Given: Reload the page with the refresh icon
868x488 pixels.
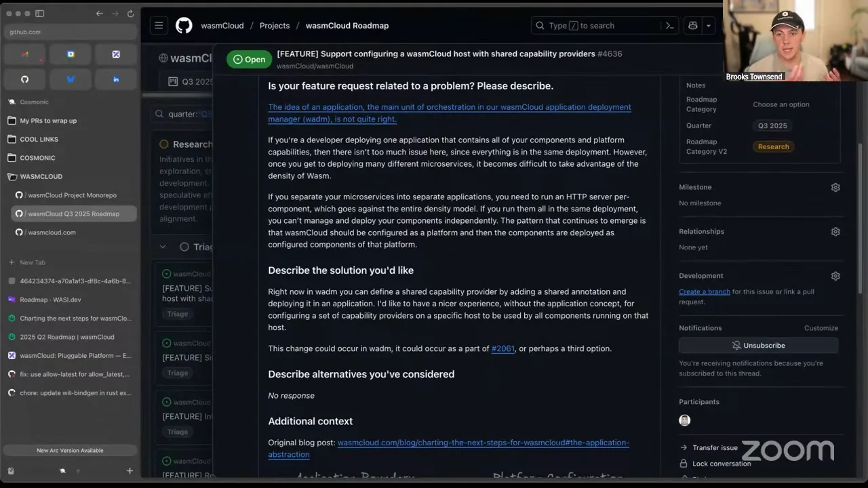Looking at the screenshot, I should point(130,14).
